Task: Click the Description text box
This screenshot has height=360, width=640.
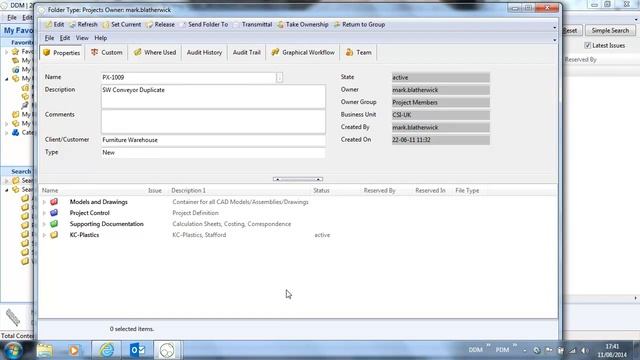Action: (x=213, y=97)
